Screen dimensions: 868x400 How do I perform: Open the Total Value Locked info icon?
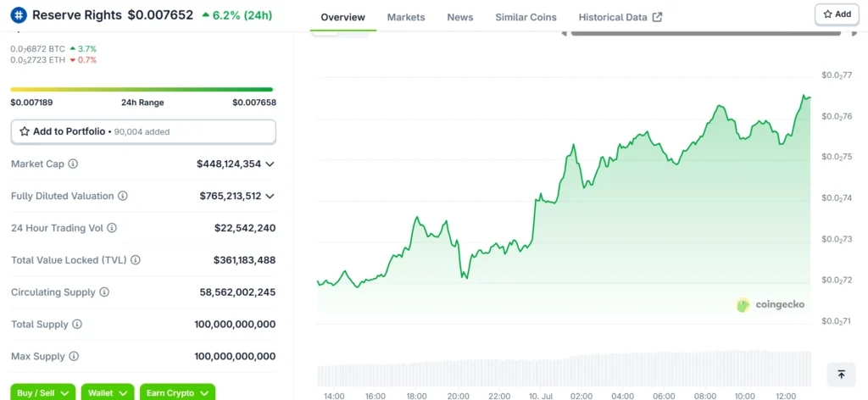tap(135, 260)
